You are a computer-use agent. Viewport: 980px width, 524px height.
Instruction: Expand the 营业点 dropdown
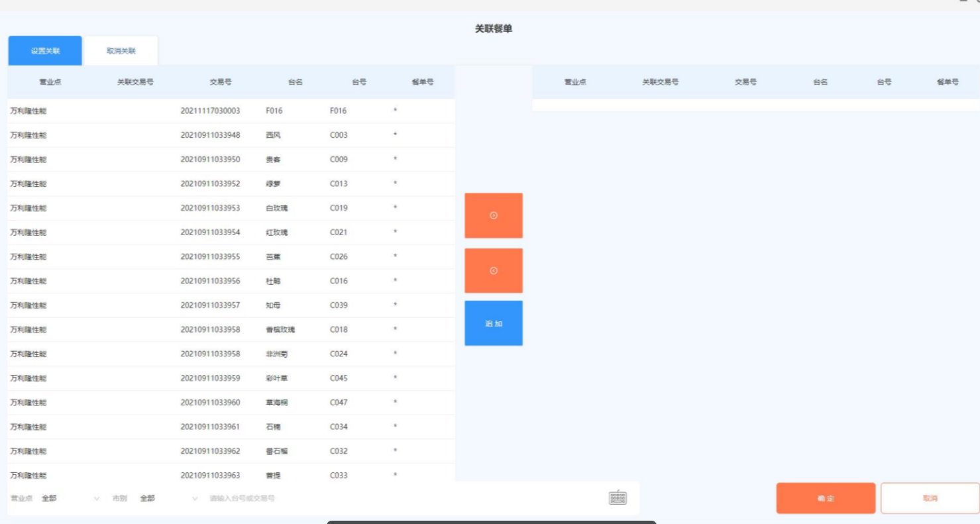tap(70, 498)
